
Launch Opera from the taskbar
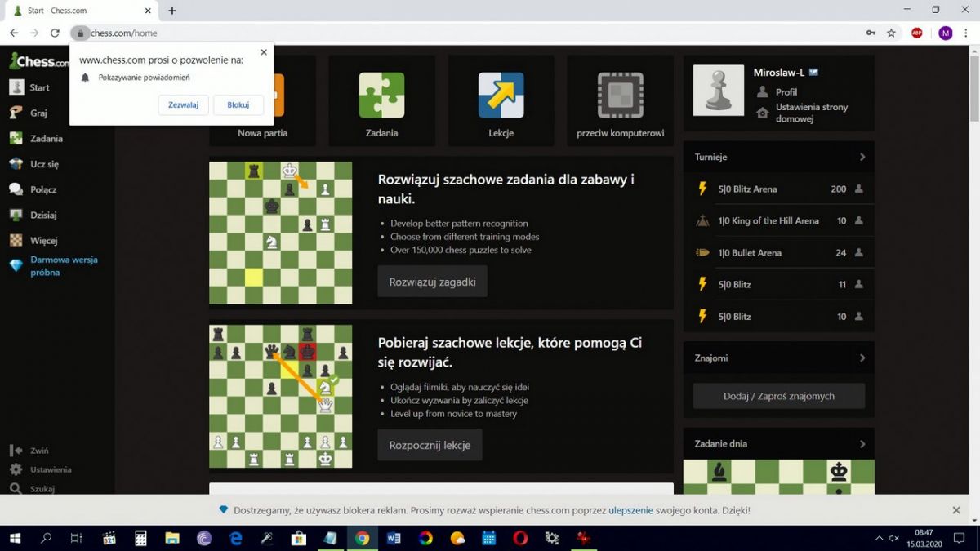[x=521, y=538]
